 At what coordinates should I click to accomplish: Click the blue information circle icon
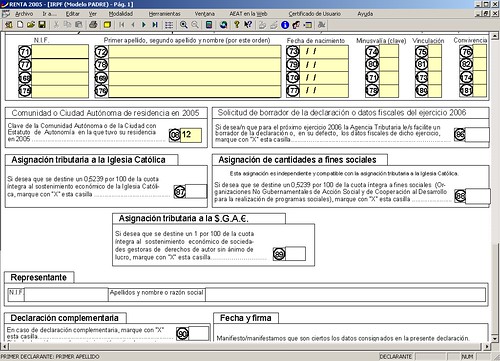point(285,25)
